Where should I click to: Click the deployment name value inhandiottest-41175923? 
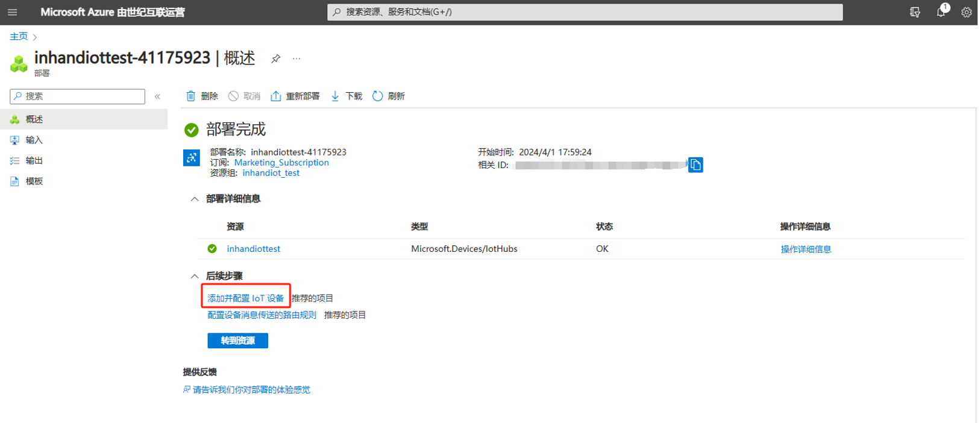298,152
